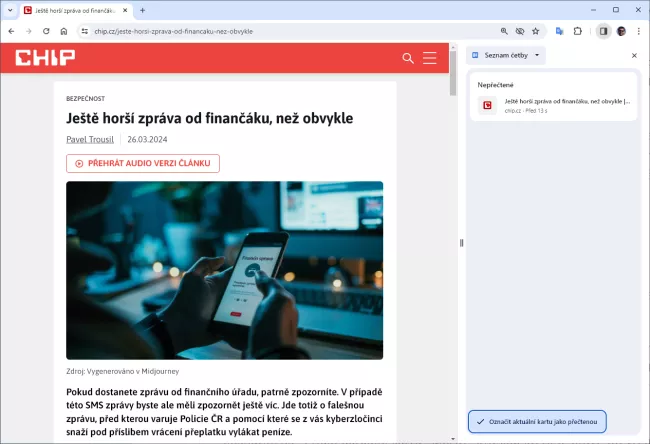Play the audio version of article

point(142,163)
